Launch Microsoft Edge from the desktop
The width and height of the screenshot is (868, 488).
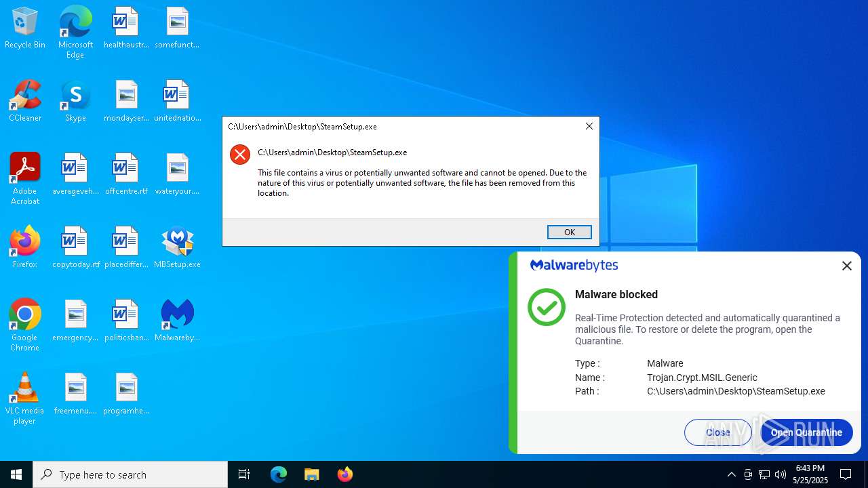(x=75, y=32)
